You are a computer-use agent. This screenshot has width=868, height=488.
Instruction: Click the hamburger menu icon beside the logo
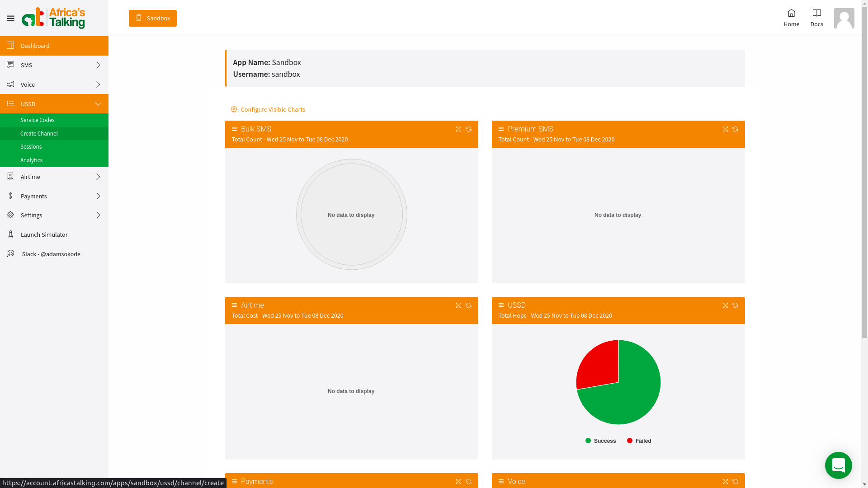coord(10,19)
